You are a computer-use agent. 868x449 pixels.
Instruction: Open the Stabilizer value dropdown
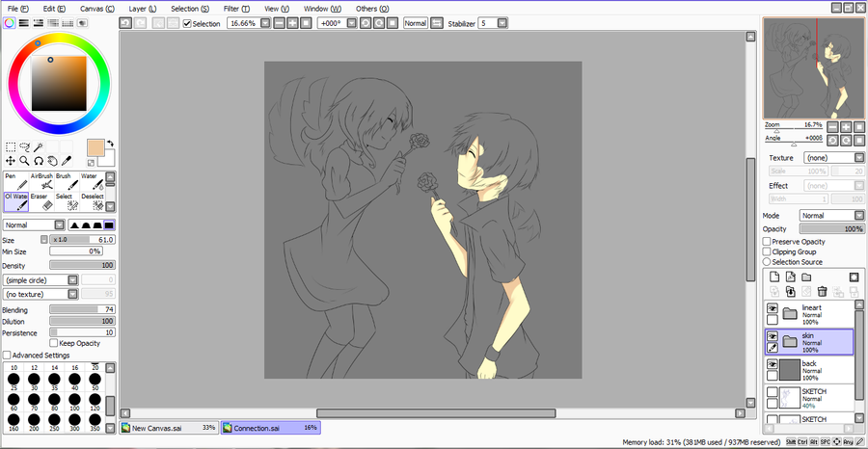(502, 23)
